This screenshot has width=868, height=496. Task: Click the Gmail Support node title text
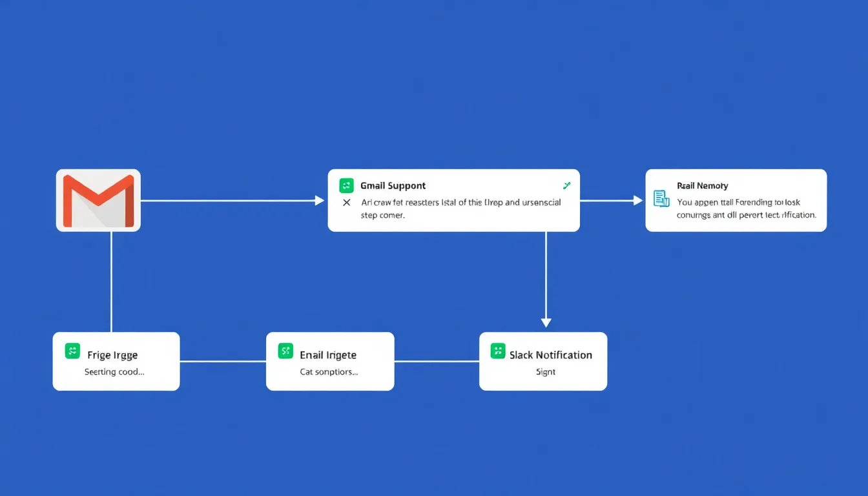pos(393,185)
